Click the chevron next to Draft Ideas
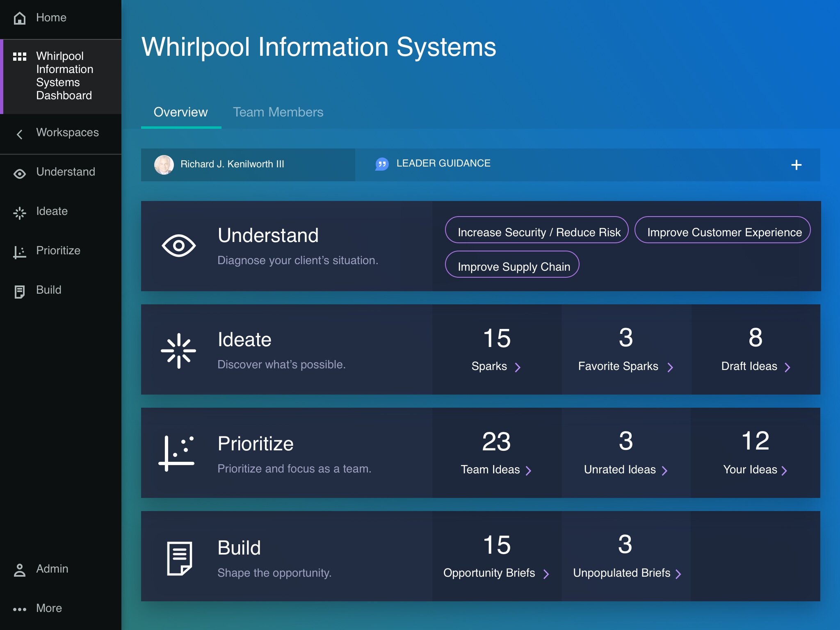 pyautogui.click(x=787, y=367)
